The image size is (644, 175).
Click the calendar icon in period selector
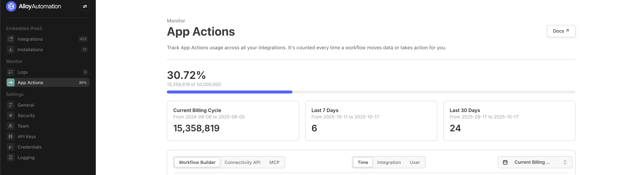pos(505,162)
